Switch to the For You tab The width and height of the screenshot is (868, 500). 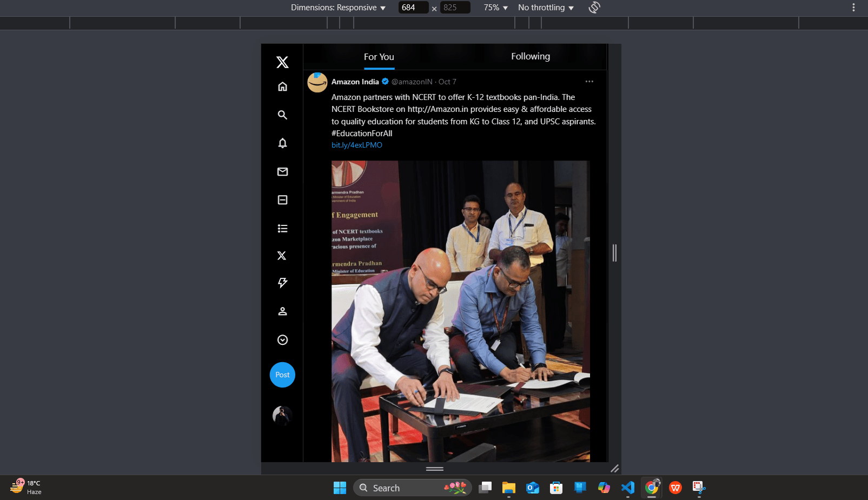(x=379, y=57)
